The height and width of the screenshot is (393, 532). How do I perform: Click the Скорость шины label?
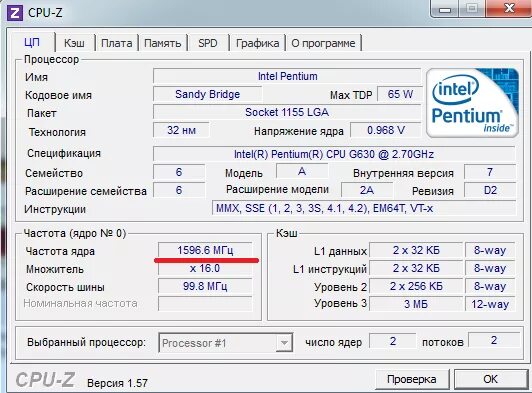65,287
